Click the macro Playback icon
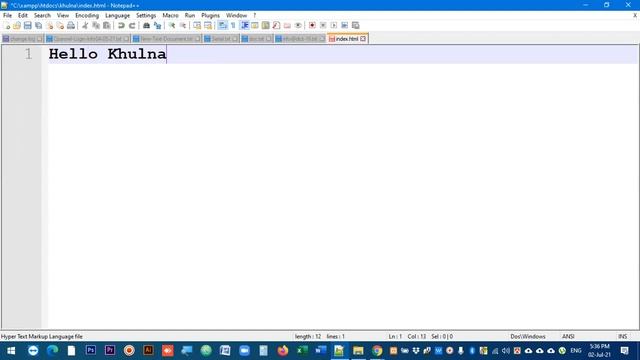Screen dimensions: 640x360 [333, 26]
